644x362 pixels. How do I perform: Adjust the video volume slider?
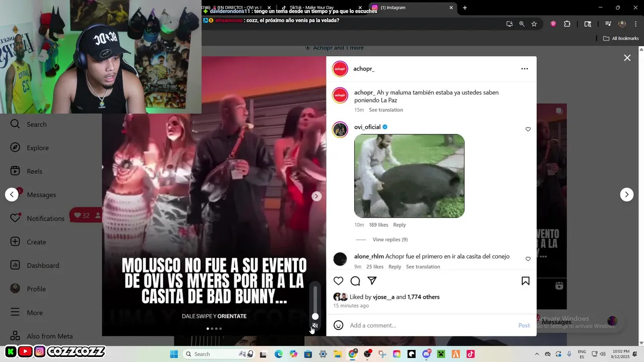(x=315, y=302)
